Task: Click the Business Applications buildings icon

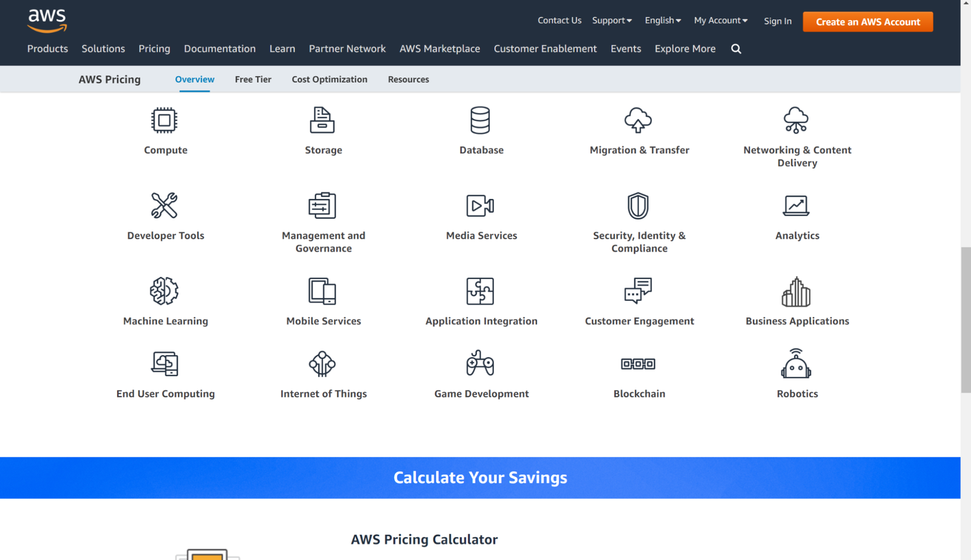Action: (796, 292)
